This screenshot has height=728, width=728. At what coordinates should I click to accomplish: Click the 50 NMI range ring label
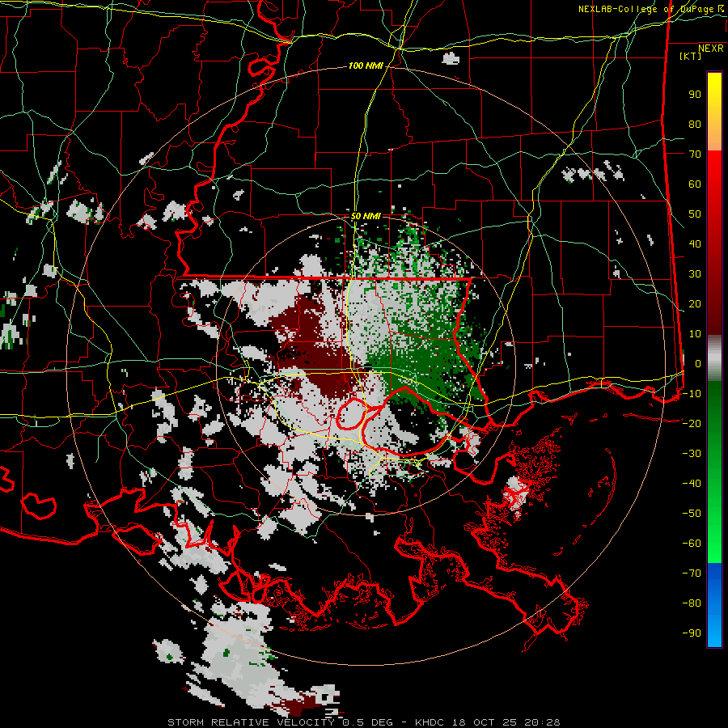[366, 216]
